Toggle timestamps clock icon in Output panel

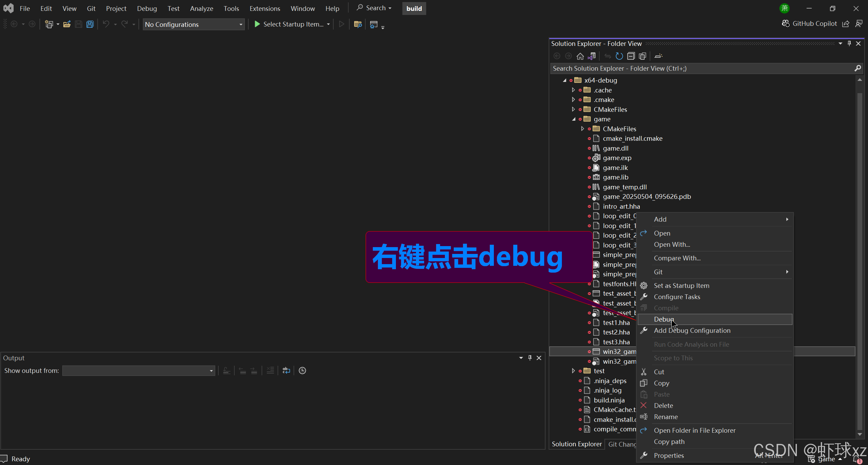pyautogui.click(x=302, y=371)
